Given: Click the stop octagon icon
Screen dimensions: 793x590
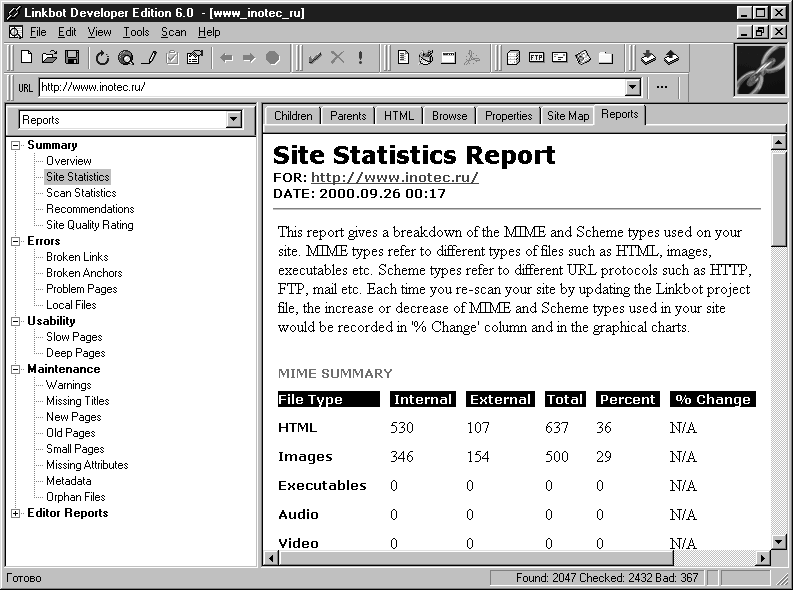Looking at the screenshot, I should pyautogui.click(x=273, y=58).
